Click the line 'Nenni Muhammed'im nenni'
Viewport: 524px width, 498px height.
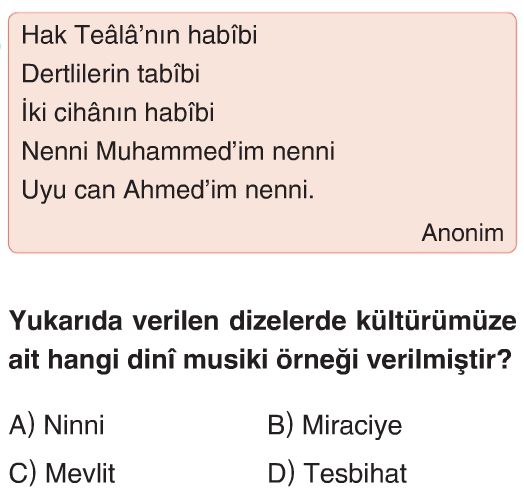pos(178,151)
